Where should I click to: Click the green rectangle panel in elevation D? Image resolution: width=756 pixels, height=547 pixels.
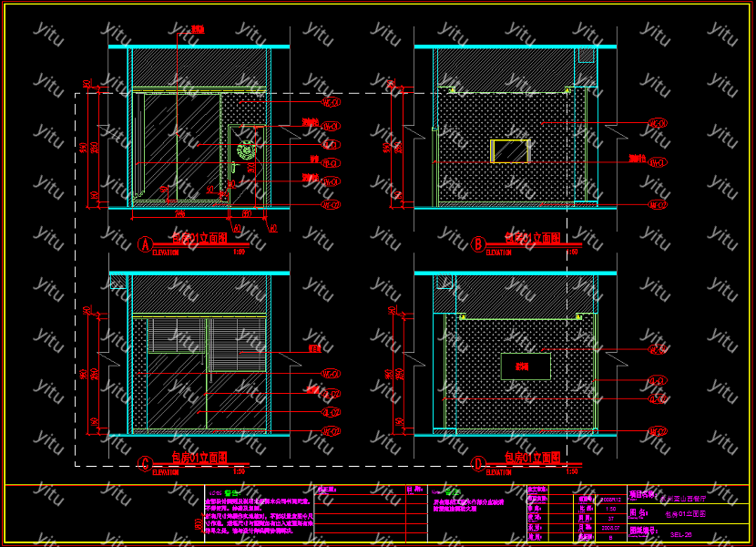(526, 366)
